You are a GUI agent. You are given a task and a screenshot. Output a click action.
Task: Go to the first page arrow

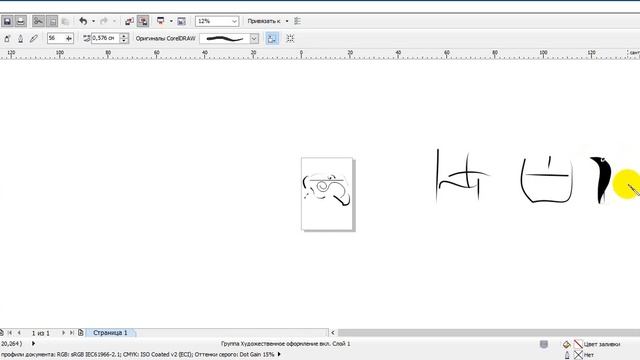pos(10,333)
